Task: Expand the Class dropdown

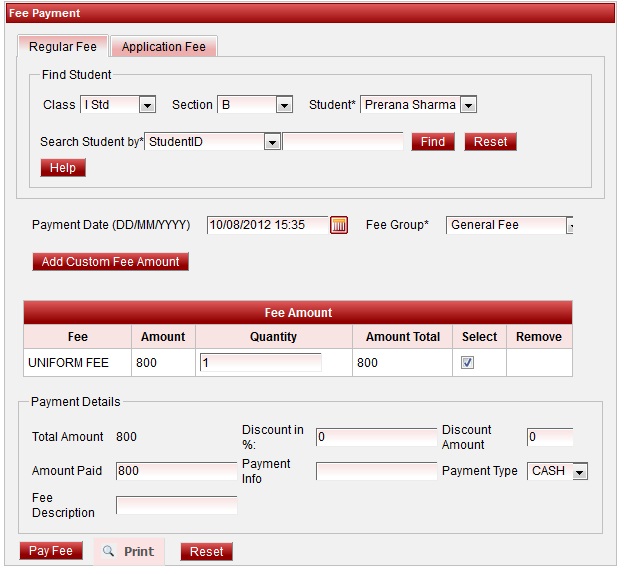Action: pos(147,105)
